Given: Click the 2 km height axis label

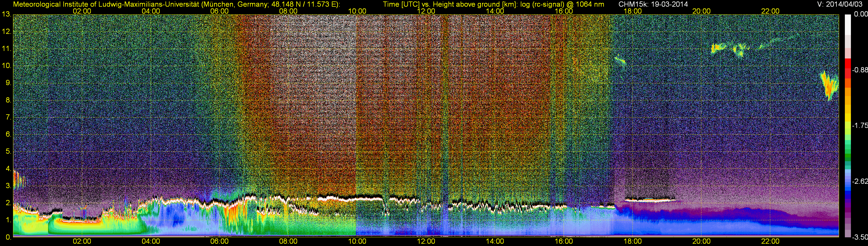Looking at the screenshot, I should 8,203.
